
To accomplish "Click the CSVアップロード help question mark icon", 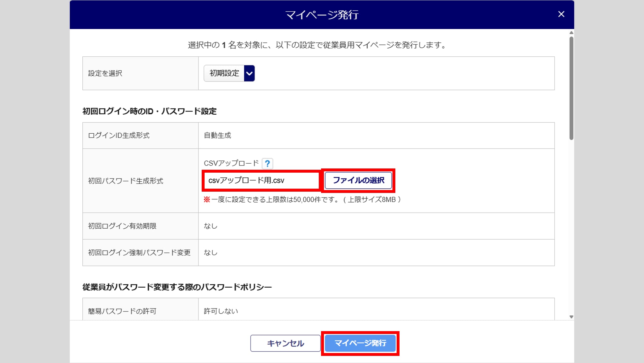I will tap(267, 164).
